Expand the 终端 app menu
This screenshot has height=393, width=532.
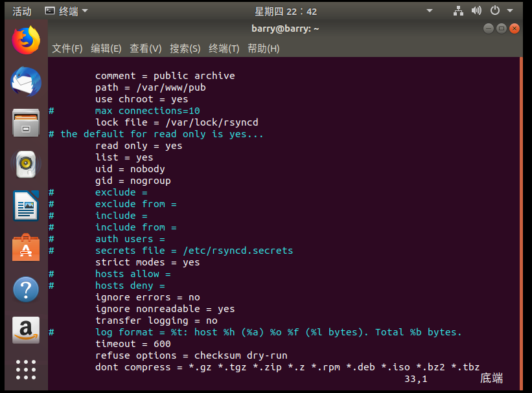click(66, 11)
